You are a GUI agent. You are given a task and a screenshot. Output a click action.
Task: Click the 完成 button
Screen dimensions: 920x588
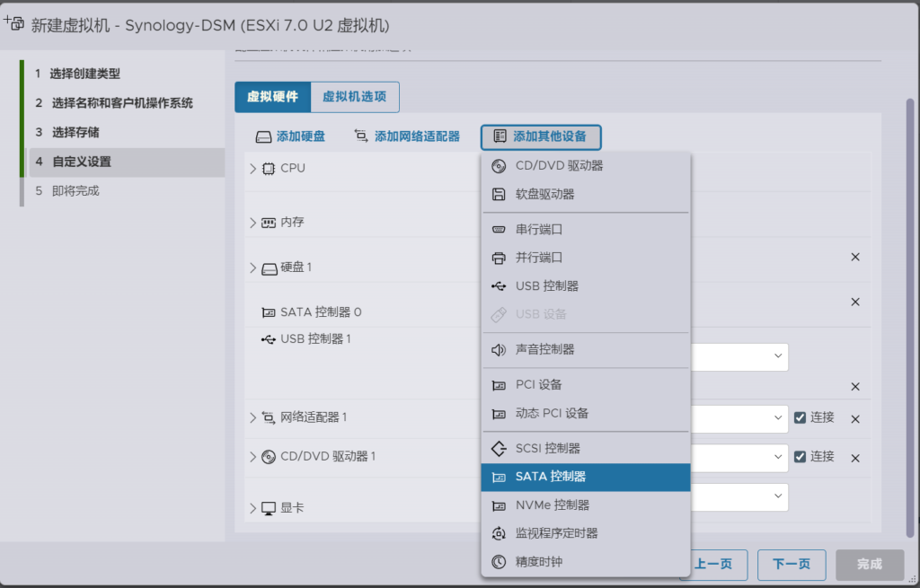(x=870, y=564)
